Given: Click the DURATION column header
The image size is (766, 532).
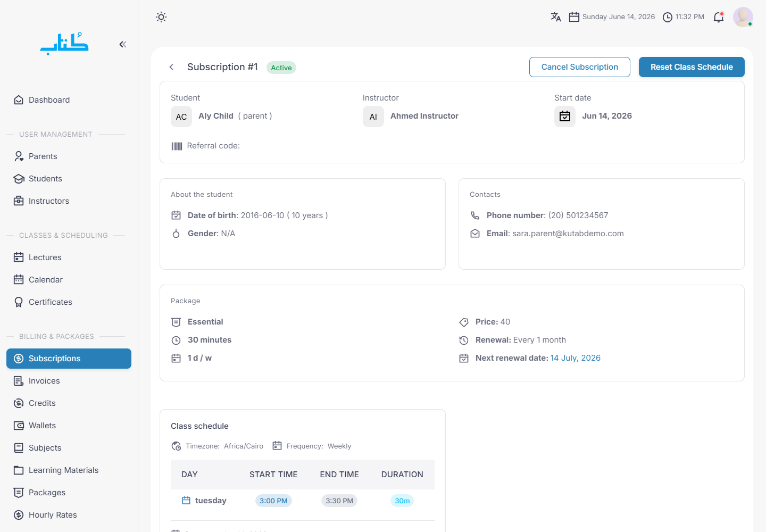Looking at the screenshot, I should 402,475.
